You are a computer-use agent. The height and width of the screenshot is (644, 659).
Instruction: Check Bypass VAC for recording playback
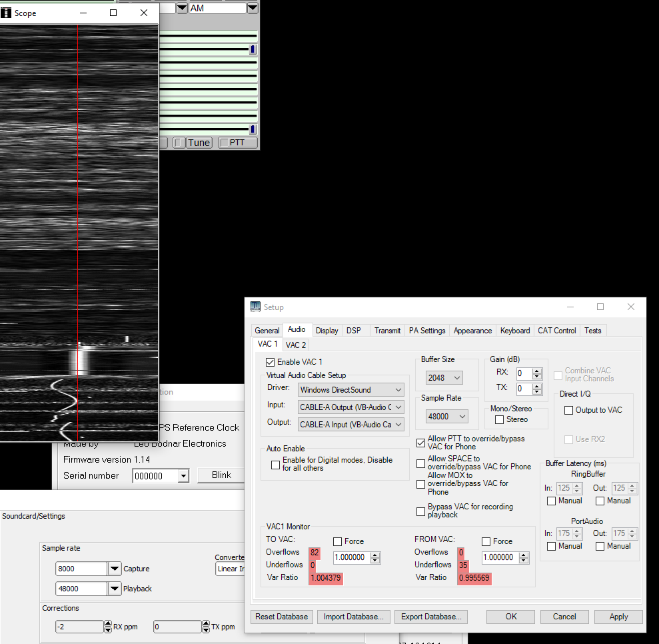click(x=420, y=511)
